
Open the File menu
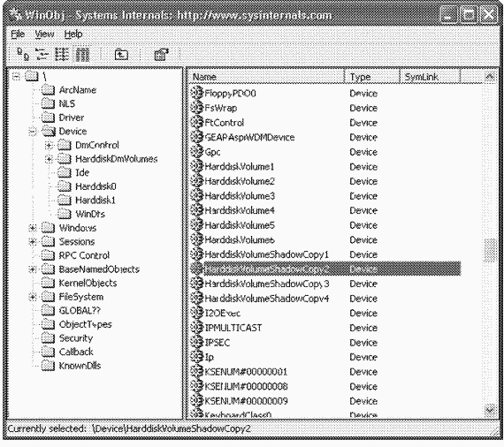(18, 34)
